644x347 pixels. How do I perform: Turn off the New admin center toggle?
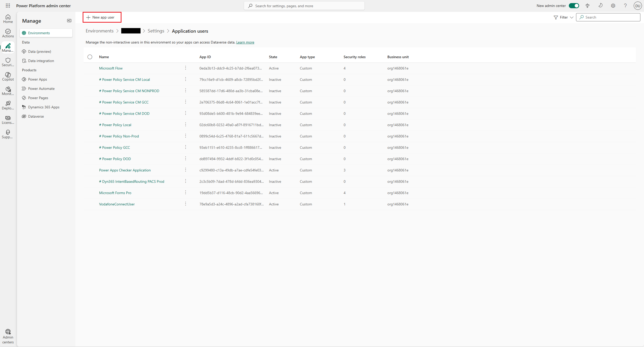click(x=574, y=6)
